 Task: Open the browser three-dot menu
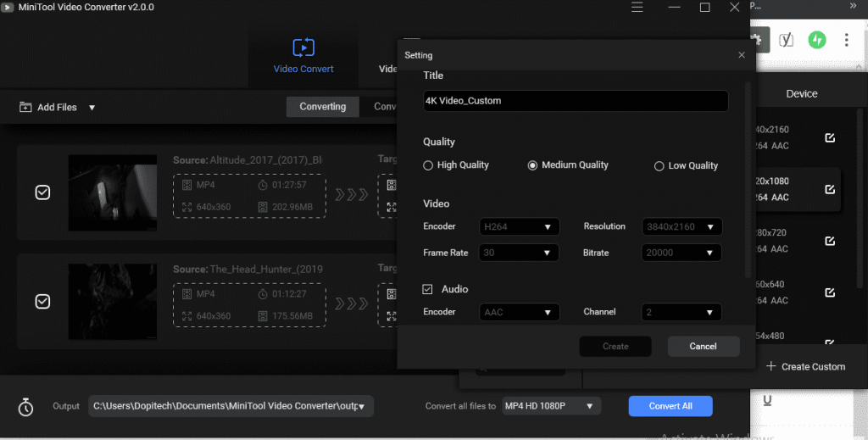847,40
